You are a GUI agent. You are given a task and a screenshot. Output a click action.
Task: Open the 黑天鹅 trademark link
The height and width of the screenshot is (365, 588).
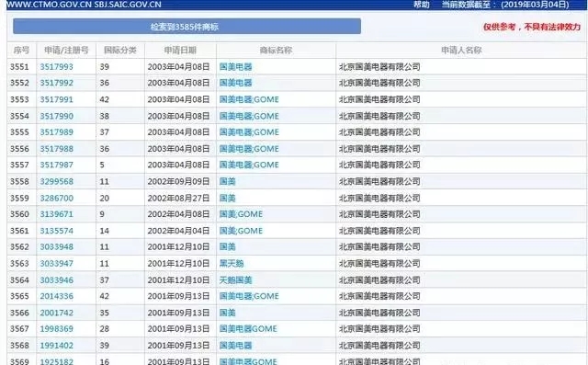232,263
